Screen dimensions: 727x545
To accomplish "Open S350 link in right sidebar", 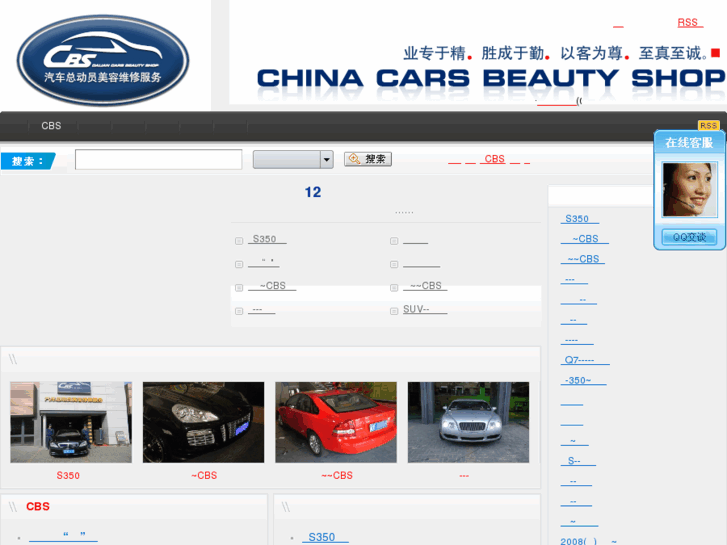I will pos(580,219).
